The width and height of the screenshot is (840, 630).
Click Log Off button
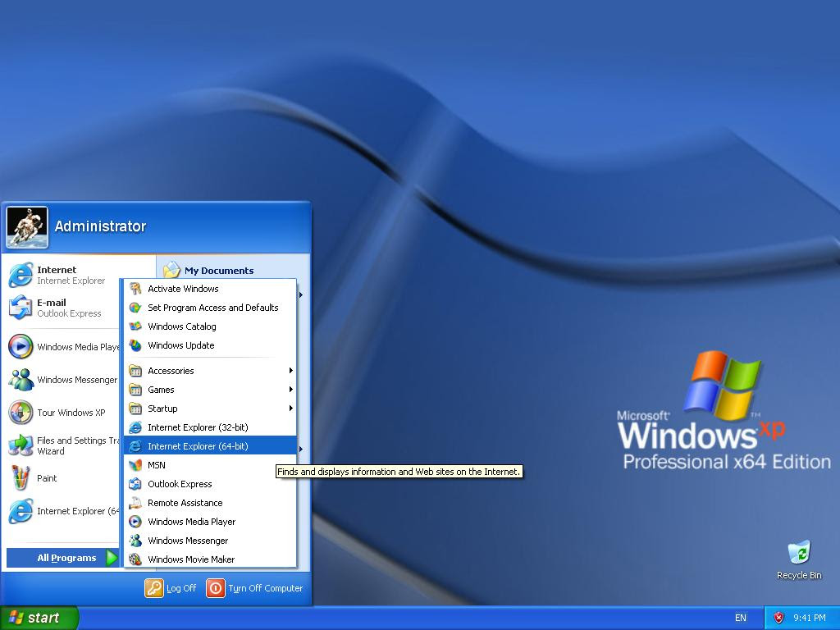[x=171, y=588]
